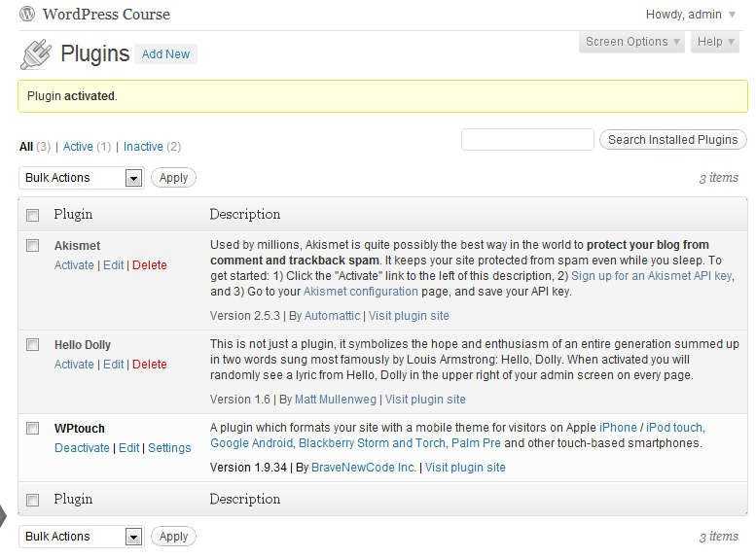Click the Add New plugin button

point(165,54)
